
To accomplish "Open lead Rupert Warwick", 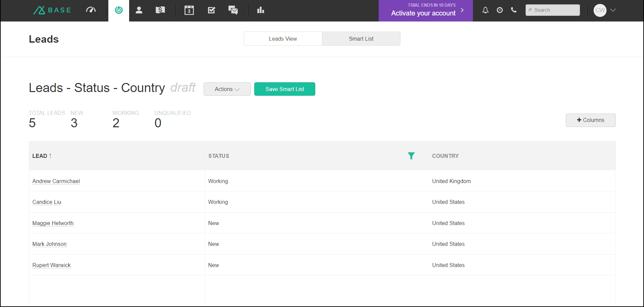I will 51,265.
